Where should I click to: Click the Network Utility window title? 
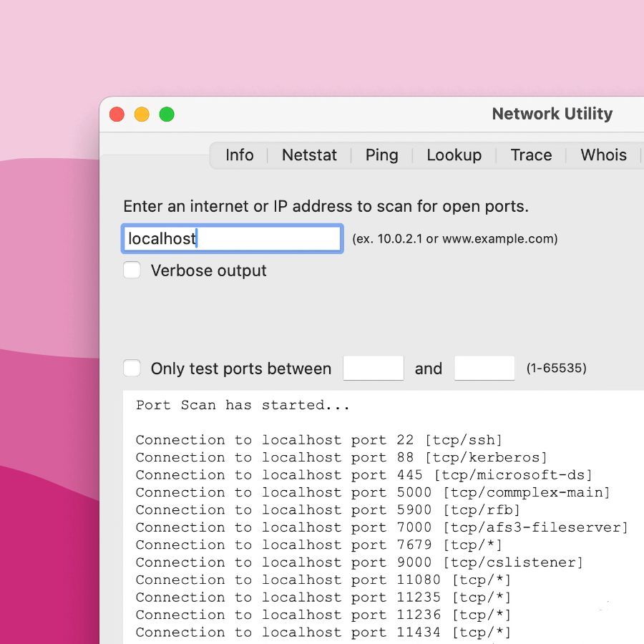(x=552, y=114)
